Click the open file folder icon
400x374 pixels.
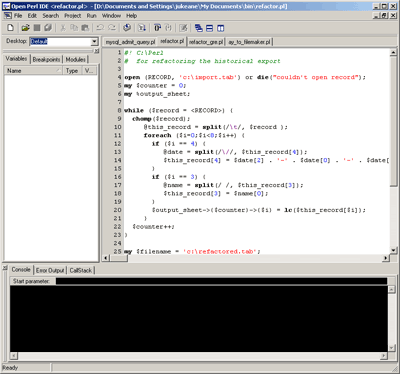pyautogui.click(x=25, y=28)
